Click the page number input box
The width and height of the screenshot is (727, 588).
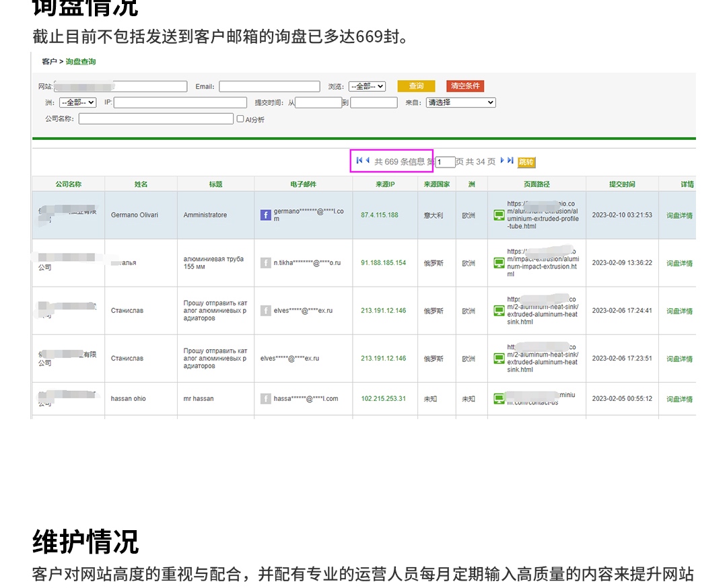coord(445,162)
